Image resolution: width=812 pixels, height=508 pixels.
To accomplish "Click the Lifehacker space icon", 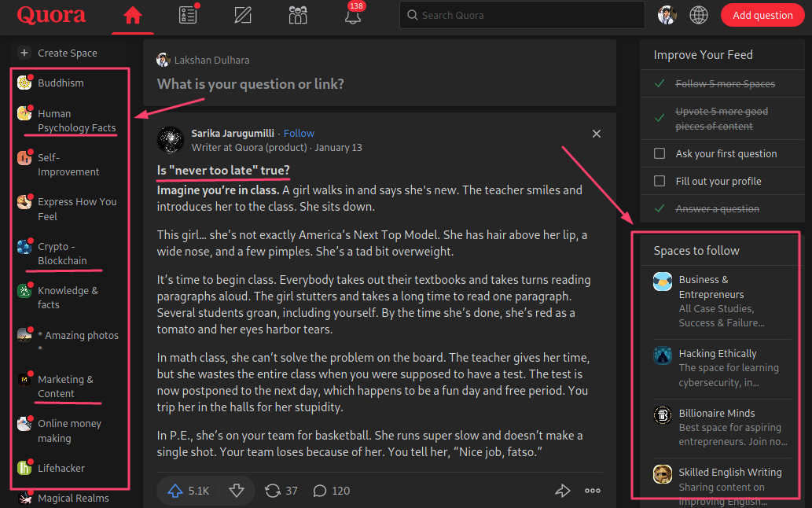I will pyautogui.click(x=24, y=468).
